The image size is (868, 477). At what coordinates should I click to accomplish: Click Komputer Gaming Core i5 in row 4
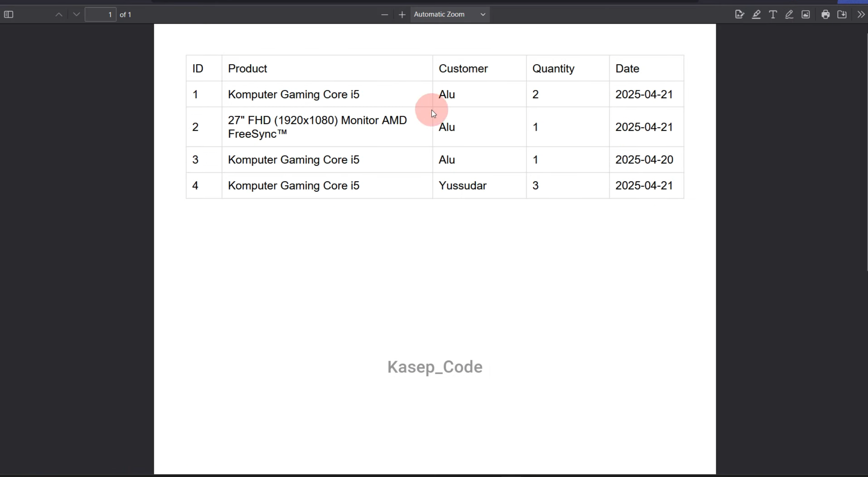[294, 185]
